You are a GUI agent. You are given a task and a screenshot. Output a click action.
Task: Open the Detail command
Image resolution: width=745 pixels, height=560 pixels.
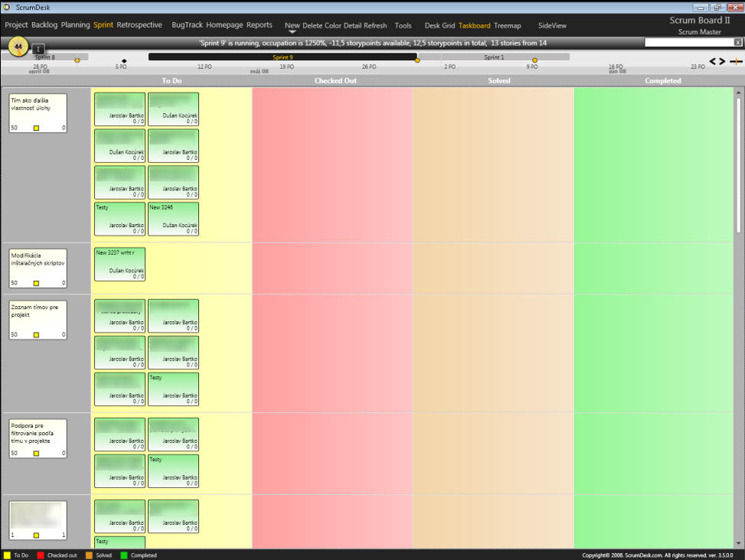coord(352,25)
